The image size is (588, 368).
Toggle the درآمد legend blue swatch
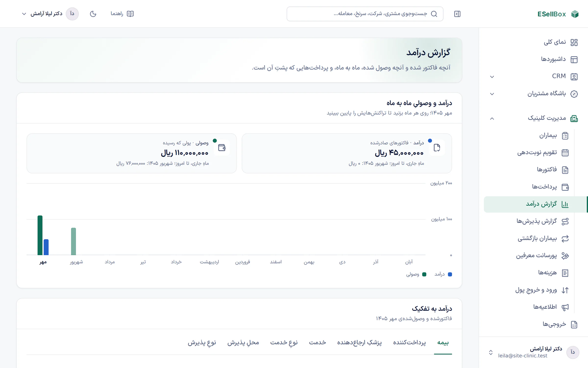click(450, 275)
